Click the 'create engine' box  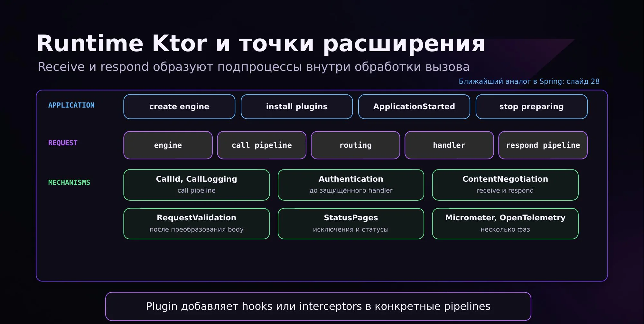pos(179,107)
